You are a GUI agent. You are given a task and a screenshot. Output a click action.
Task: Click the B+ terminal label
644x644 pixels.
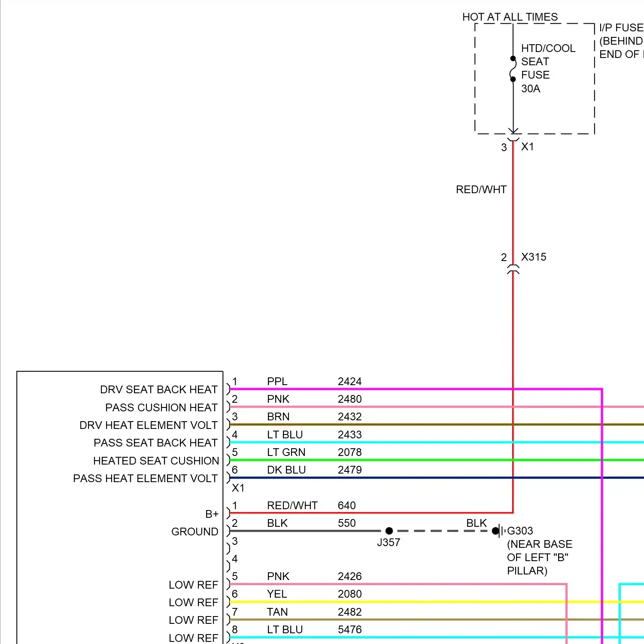pos(212,514)
